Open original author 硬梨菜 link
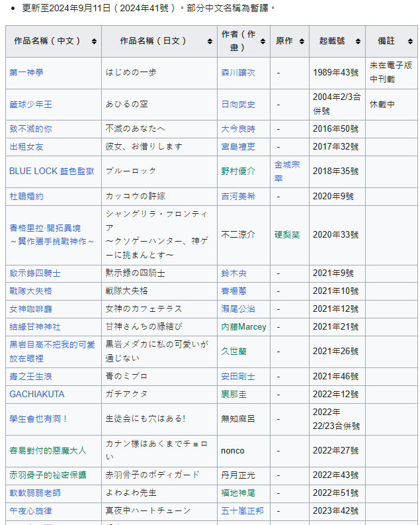This screenshot has width=420, height=525. (x=287, y=235)
